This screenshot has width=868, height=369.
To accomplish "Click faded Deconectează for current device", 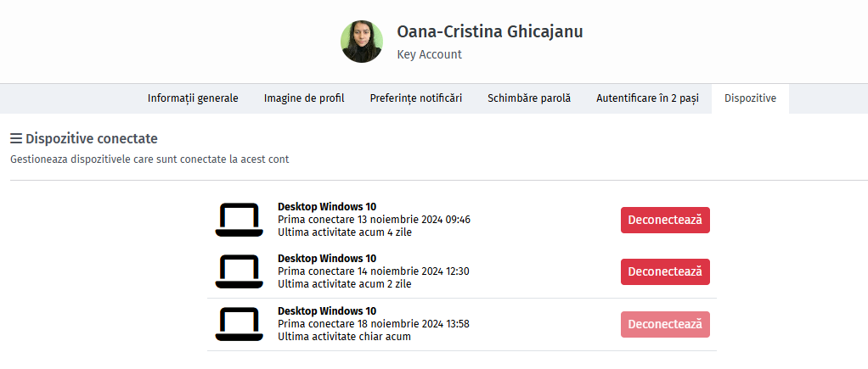I will [665, 324].
